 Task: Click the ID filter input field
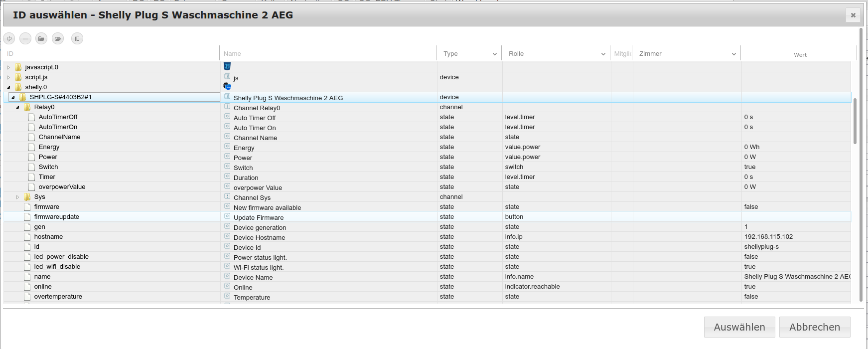click(111, 54)
